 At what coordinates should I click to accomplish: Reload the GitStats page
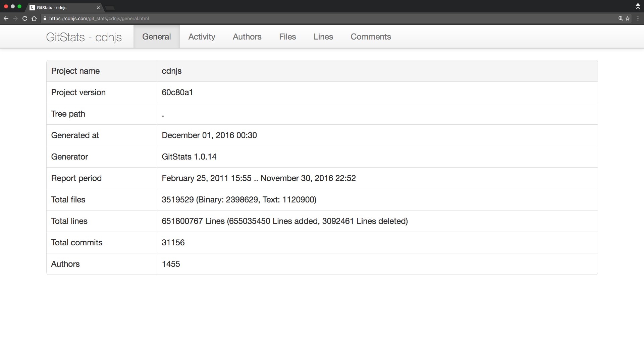[25, 18]
